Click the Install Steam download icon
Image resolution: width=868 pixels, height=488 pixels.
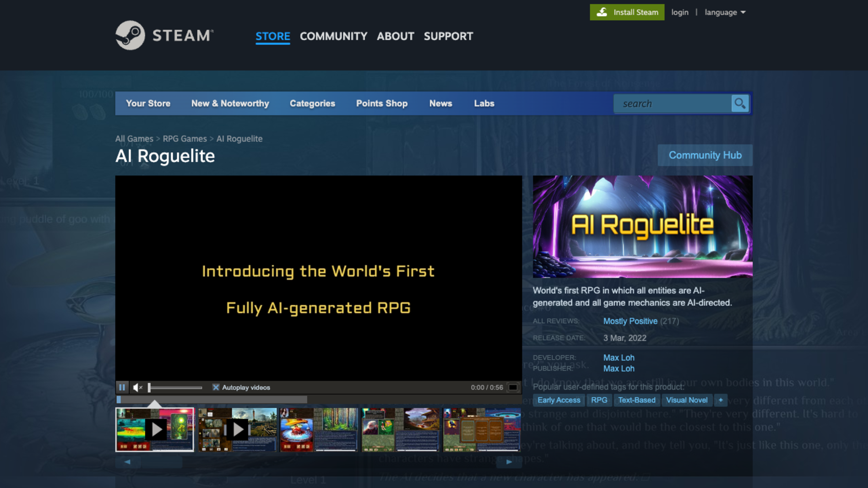(x=602, y=12)
